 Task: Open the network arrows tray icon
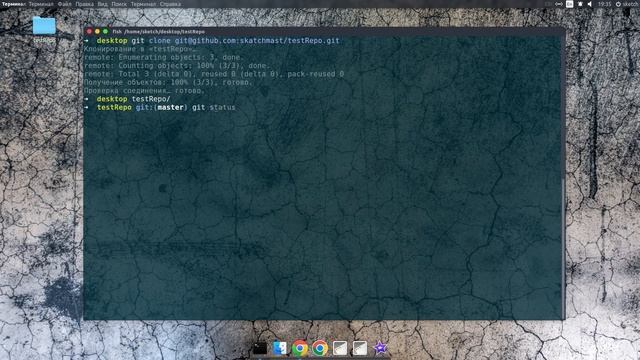point(559,4)
